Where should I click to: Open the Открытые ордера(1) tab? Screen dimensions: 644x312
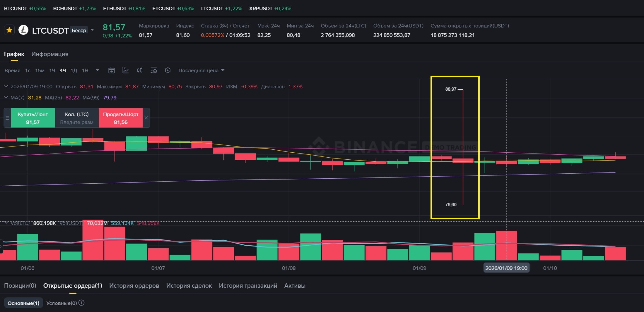coord(73,286)
